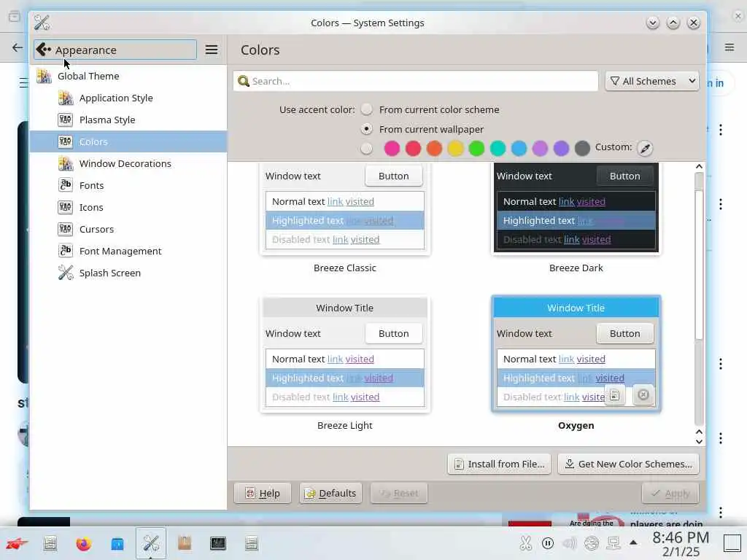Choose the yellow accent color
This screenshot has width=747, height=560.
coord(455,148)
